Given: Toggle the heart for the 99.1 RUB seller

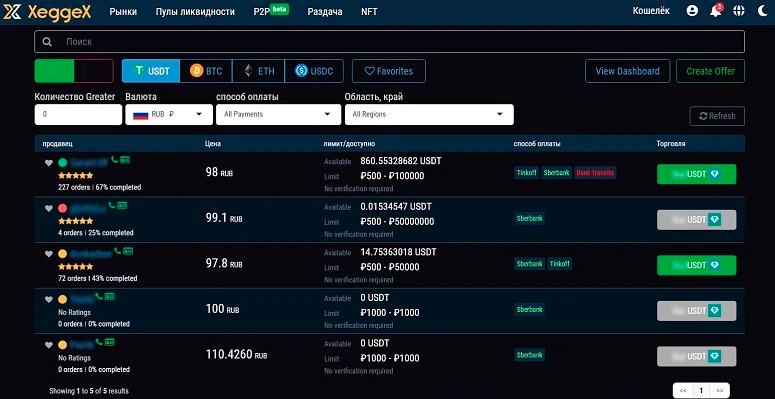Looking at the screenshot, I should coord(48,208).
